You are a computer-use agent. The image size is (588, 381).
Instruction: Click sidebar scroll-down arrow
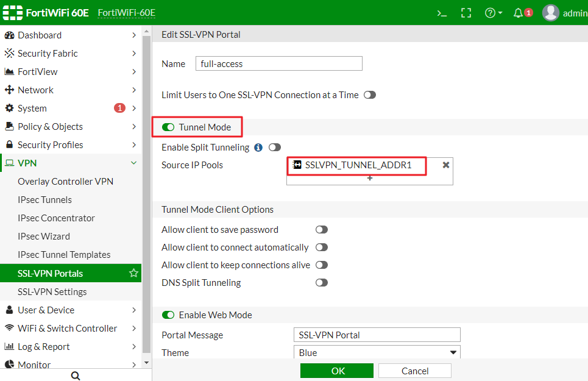pos(147,363)
